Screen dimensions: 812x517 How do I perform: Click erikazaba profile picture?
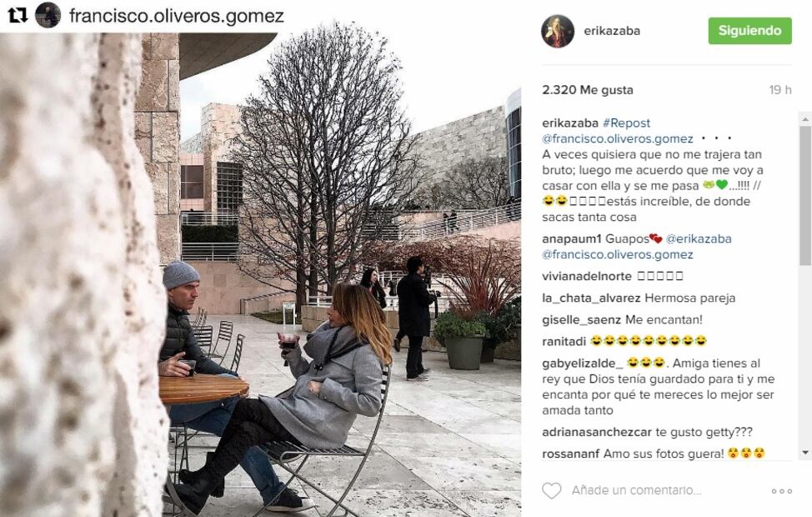pos(558,31)
